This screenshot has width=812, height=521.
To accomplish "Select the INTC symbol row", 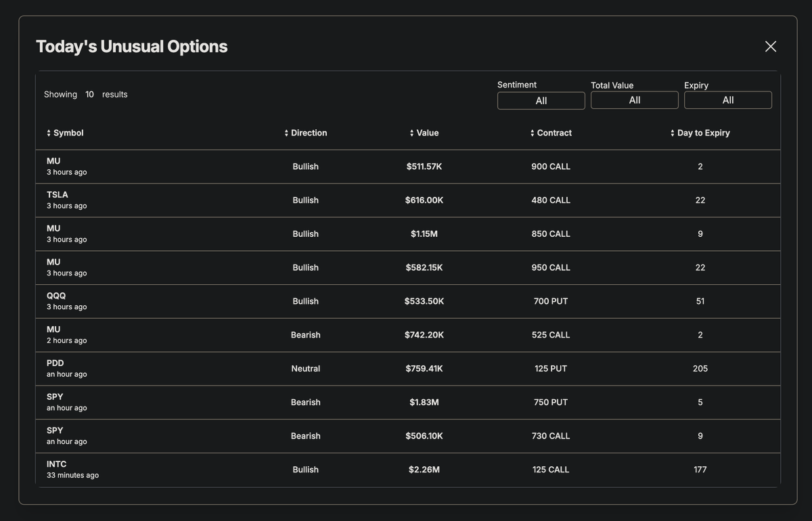I will coord(408,470).
